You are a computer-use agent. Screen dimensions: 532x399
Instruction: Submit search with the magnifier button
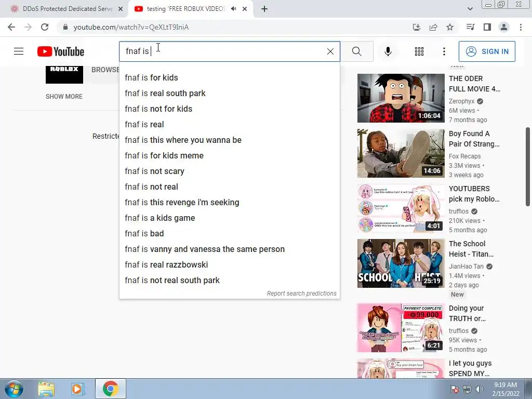pyautogui.click(x=356, y=51)
